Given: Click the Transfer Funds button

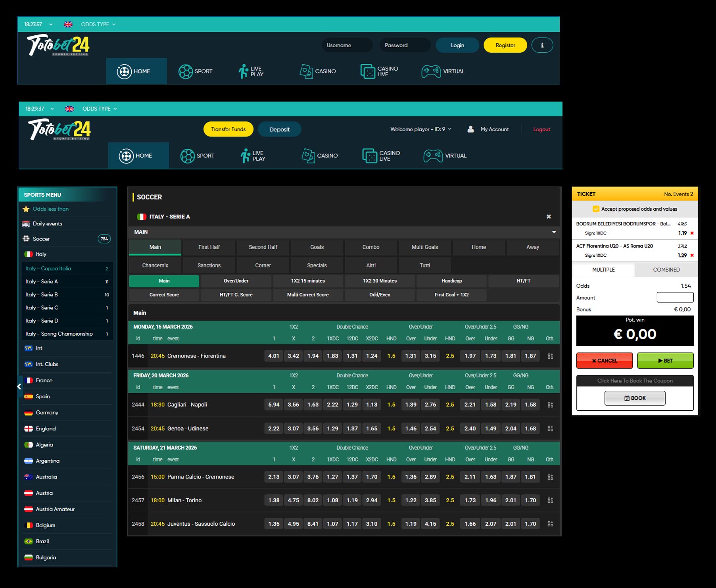Looking at the screenshot, I should pos(228,129).
